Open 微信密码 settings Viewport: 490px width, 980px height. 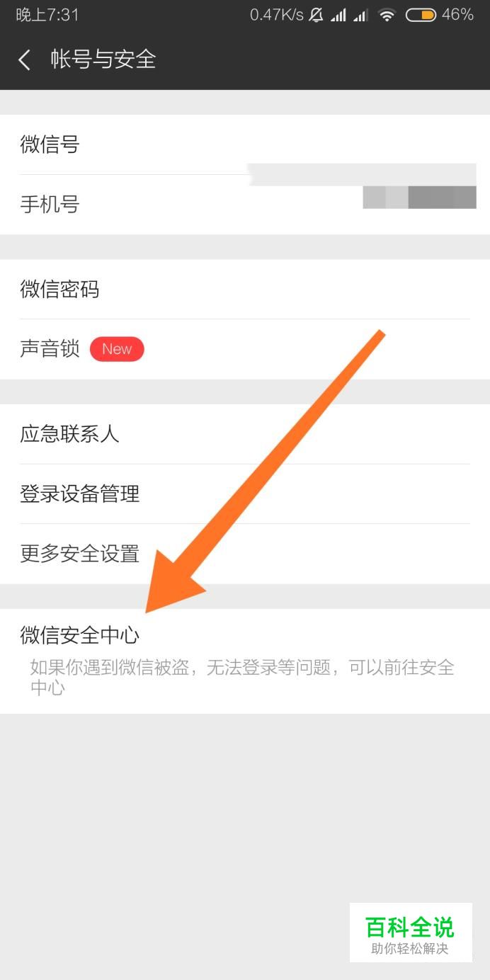coord(245,290)
